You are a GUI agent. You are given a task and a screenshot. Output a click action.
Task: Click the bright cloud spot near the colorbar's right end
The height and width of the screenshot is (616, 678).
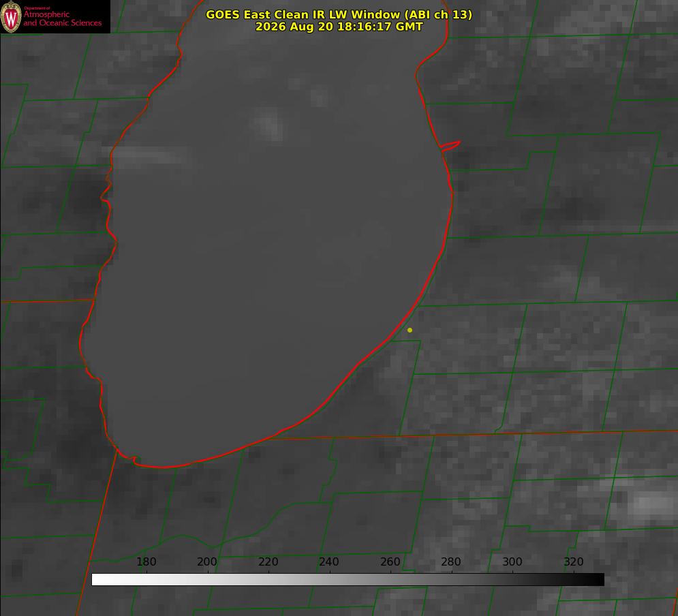[647, 504]
